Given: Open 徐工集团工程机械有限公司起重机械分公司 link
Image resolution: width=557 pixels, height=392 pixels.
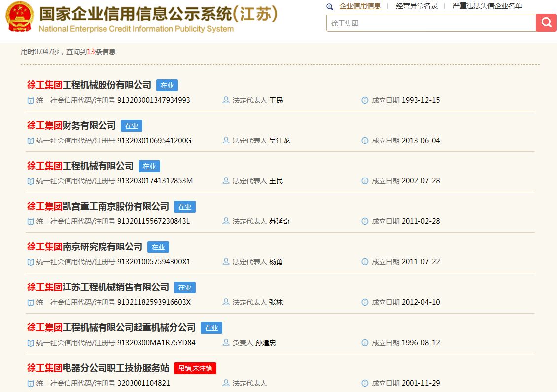Looking at the screenshot, I should [x=111, y=328].
